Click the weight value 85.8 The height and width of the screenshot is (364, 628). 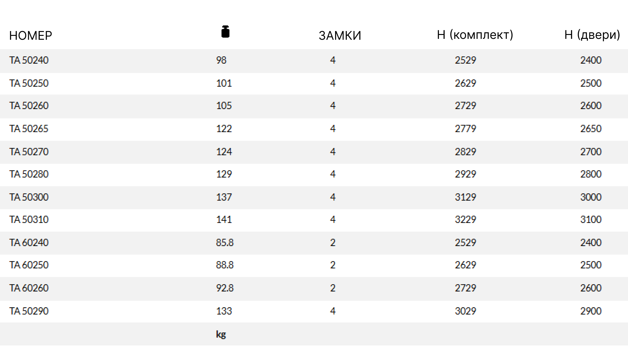[x=225, y=242]
